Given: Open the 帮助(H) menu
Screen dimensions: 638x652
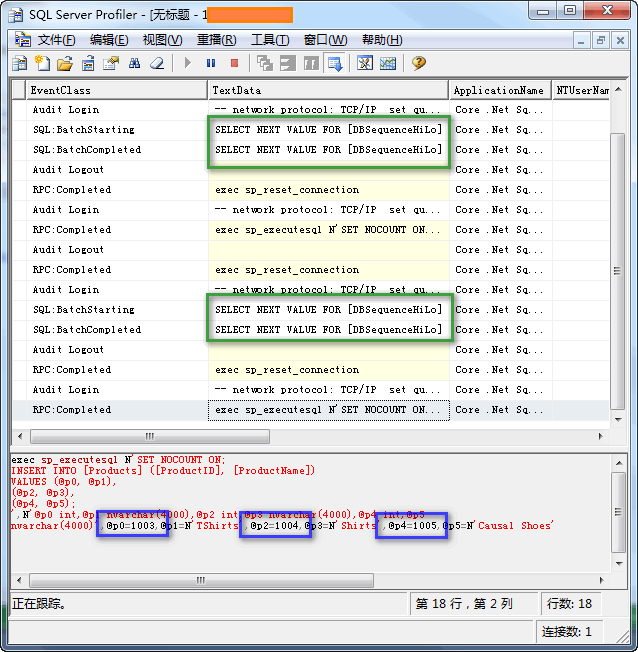Looking at the screenshot, I should [x=382, y=40].
